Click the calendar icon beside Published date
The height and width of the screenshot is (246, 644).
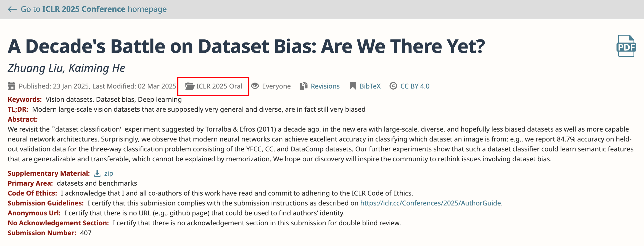[11, 86]
